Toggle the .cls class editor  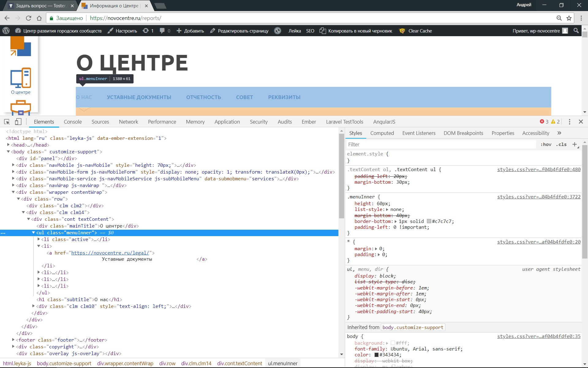(561, 144)
